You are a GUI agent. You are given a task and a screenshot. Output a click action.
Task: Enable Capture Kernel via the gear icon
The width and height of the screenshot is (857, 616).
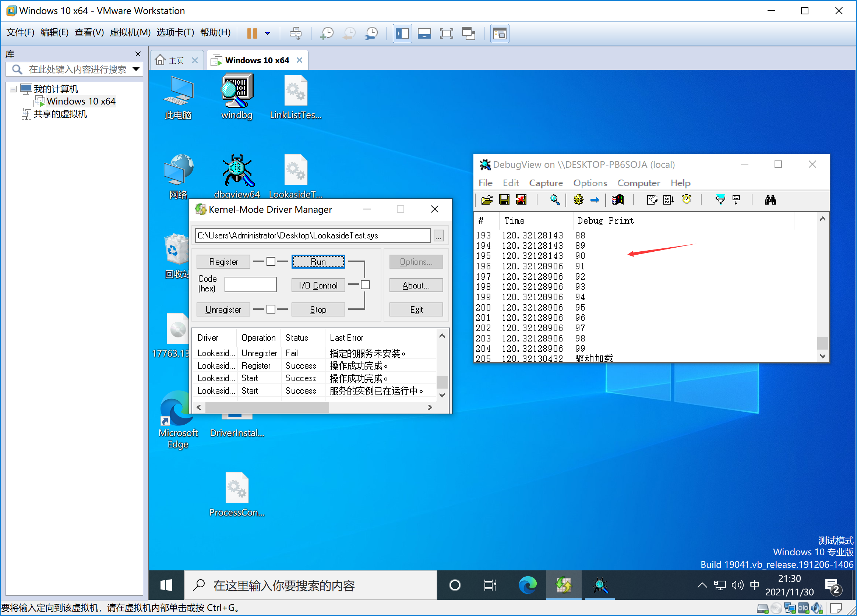578,200
